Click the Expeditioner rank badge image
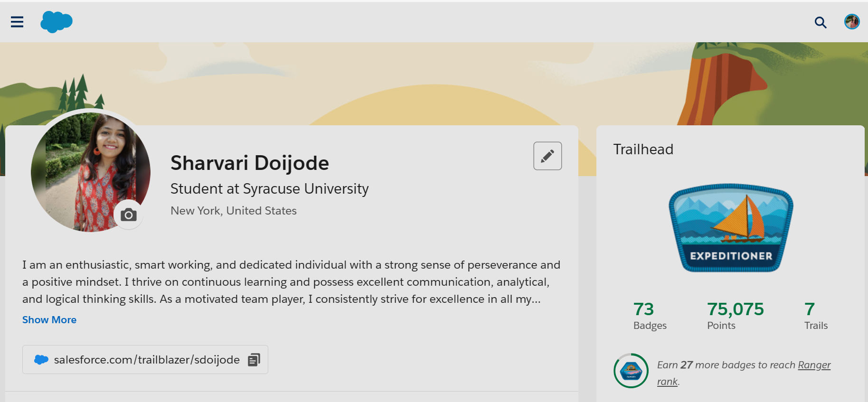 click(x=731, y=228)
